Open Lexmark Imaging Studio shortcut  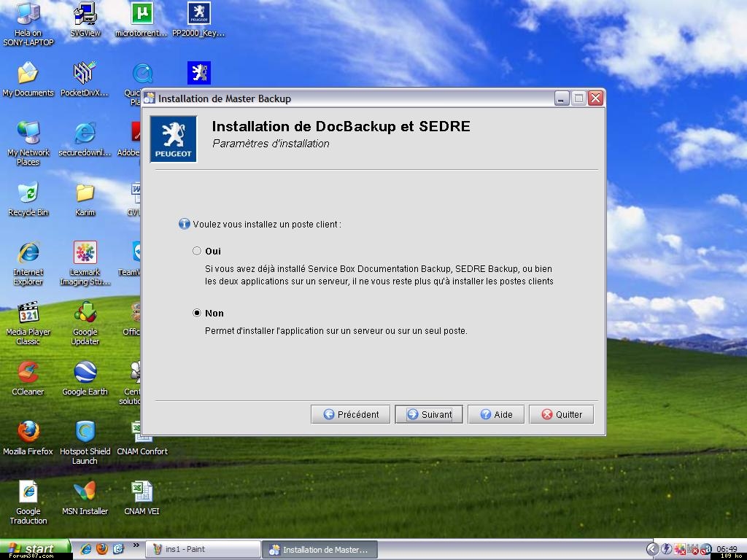(x=85, y=263)
